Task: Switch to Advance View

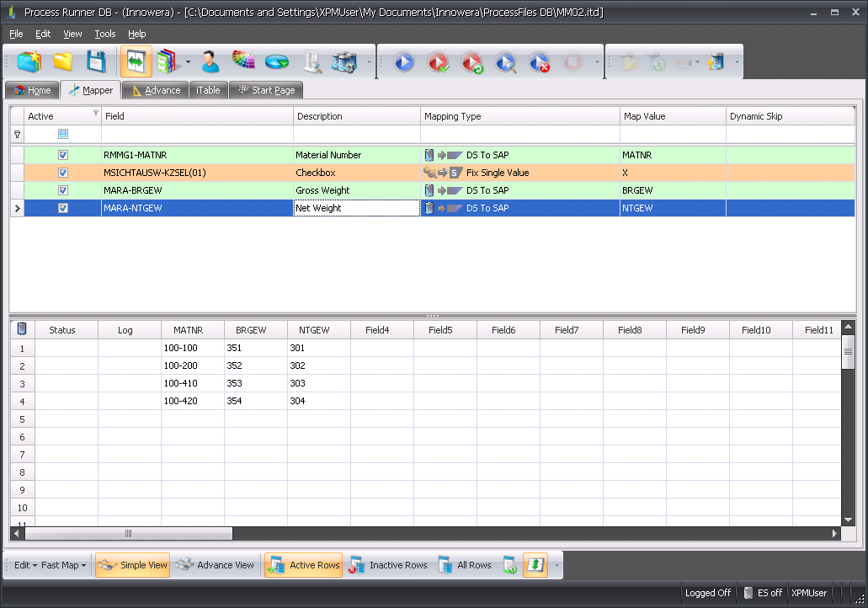Action: pyautogui.click(x=215, y=565)
